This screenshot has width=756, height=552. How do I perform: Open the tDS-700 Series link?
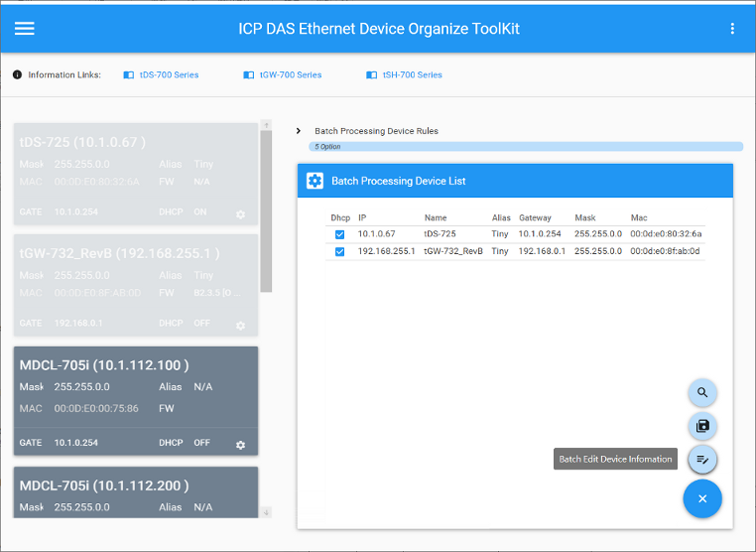[170, 74]
